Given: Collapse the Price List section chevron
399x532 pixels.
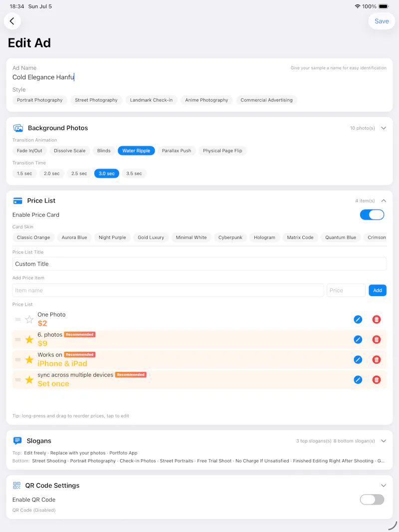Looking at the screenshot, I should pyautogui.click(x=384, y=201).
